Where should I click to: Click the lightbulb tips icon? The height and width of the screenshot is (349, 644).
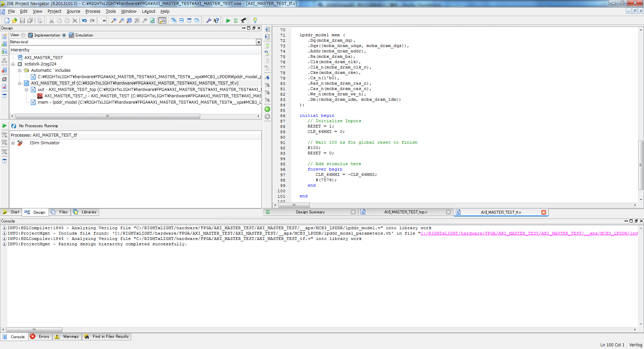tap(255, 20)
